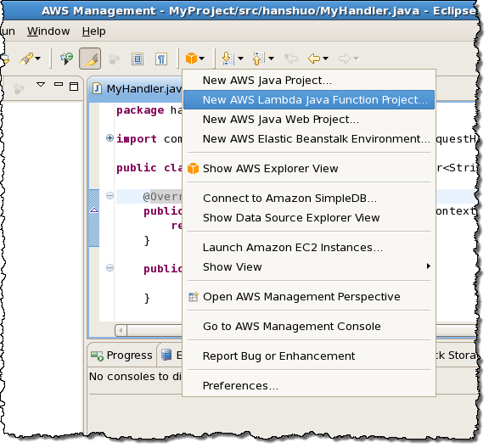Toggle Show Whitespace Characters pilcrow icon
This screenshot has width=489, height=448.
point(161,59)
